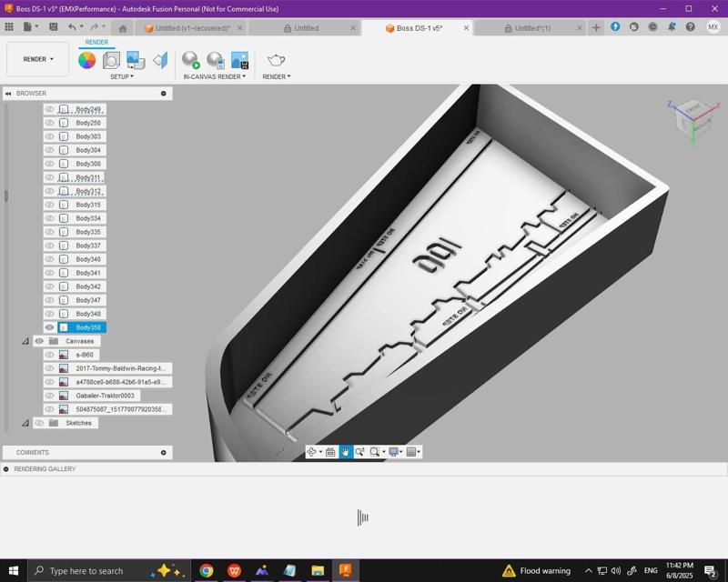Collapse the BROWSER panel arrows
728x582 pixels.
[x=8, y=94]
